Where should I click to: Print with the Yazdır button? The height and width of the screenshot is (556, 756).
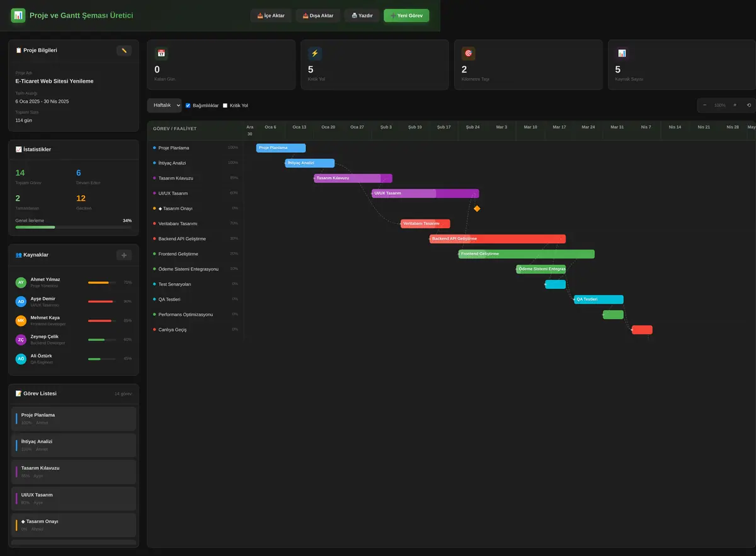pos(362,15)
